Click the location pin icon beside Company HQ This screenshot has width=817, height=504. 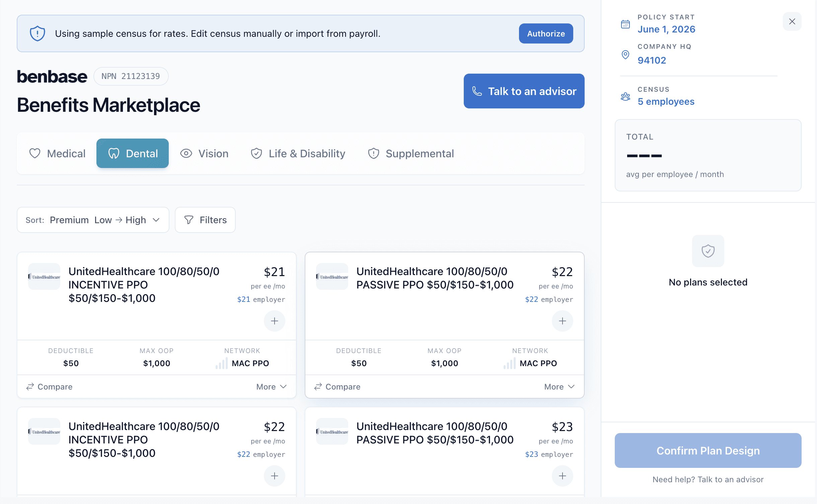[x=625, y=55]
